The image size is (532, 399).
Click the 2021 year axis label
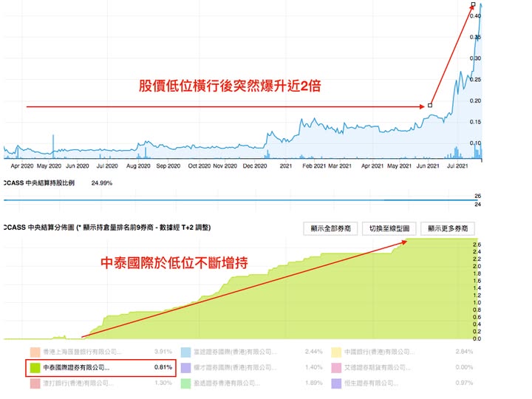[x=286, y=166]
